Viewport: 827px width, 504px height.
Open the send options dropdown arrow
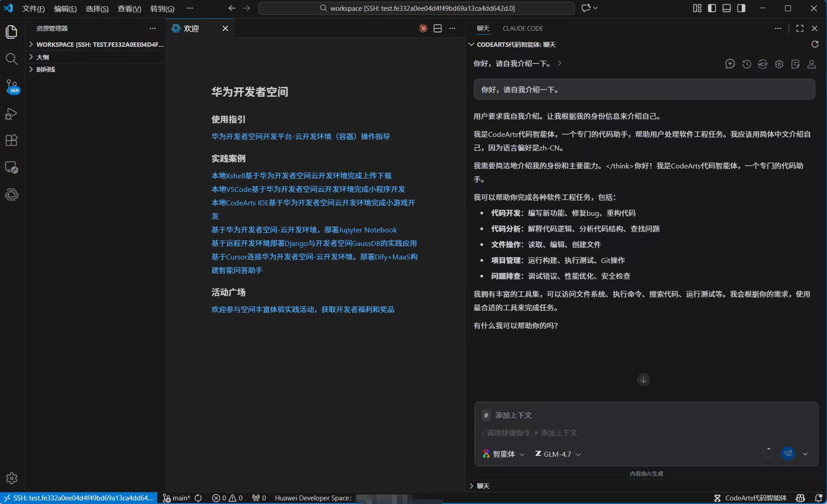(x=805, y=454)
